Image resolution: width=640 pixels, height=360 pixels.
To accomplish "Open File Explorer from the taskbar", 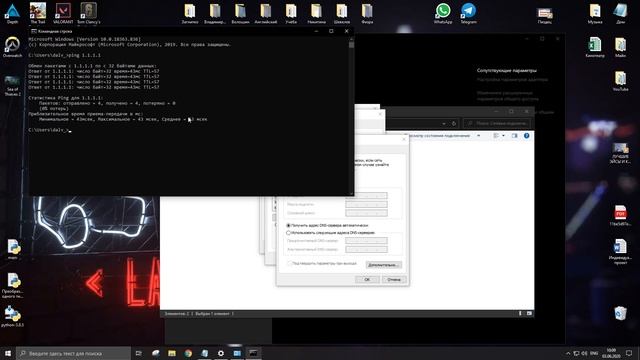I will tap(172, 353).
